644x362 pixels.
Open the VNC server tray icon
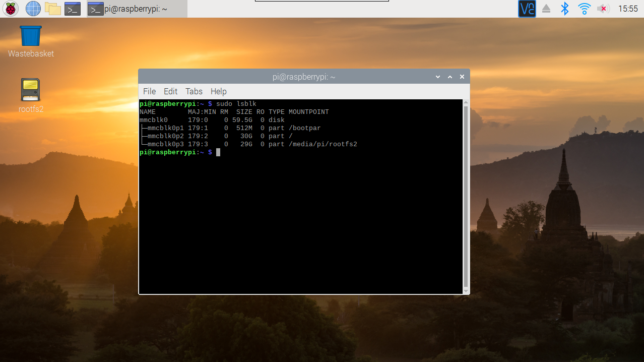click(527, 9)
